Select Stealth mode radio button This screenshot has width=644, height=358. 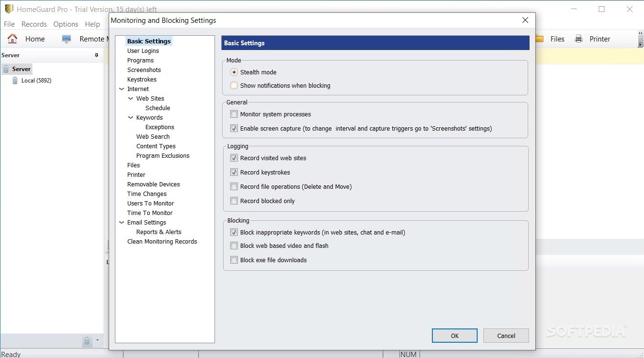[234, 72]
